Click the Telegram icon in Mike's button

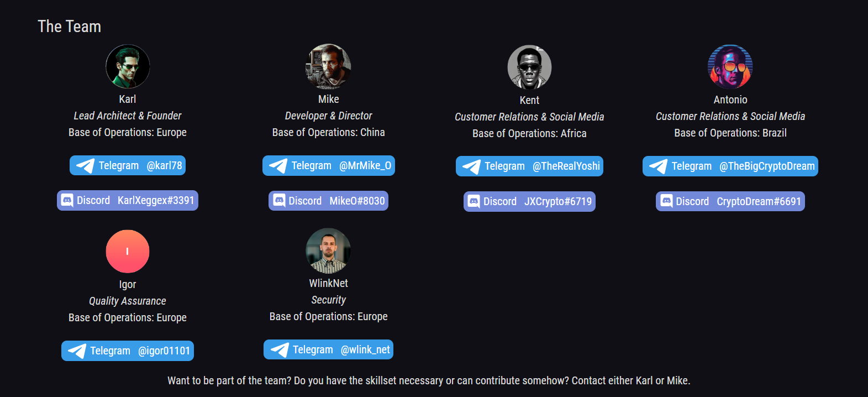278,166
